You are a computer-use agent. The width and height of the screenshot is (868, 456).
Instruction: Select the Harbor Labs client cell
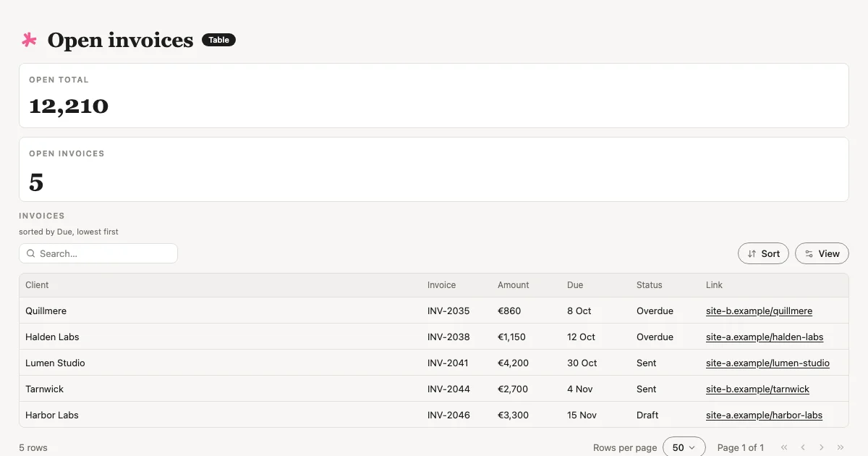click(x=52, y=415)
